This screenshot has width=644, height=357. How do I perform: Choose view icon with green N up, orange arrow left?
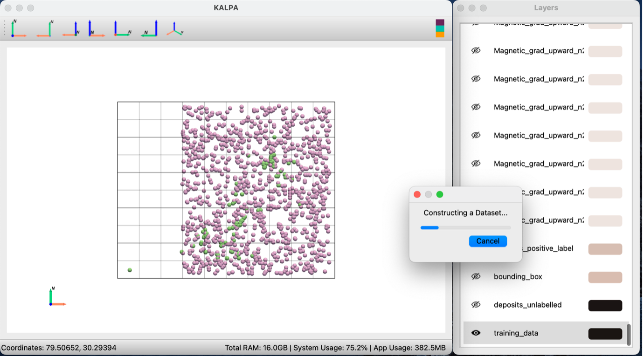[x=45, y=28]
